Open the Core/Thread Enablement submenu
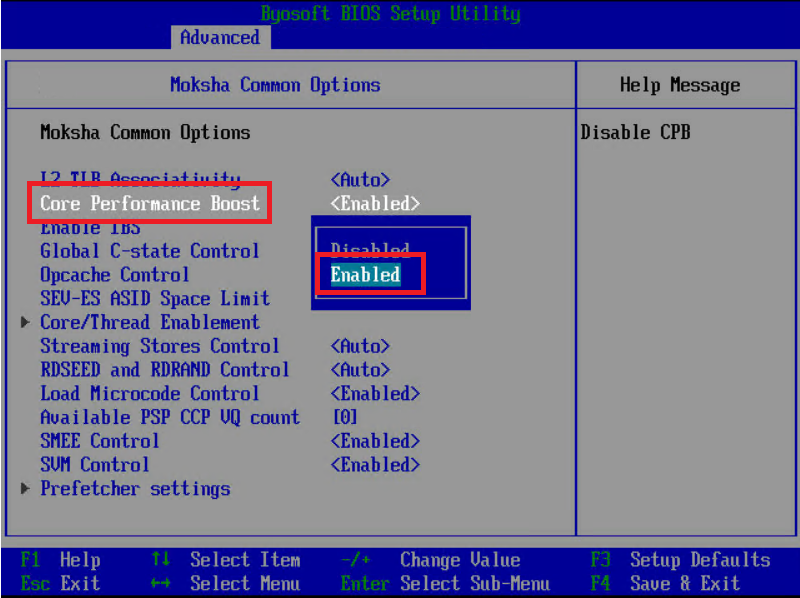 click(x=149, y=322)
